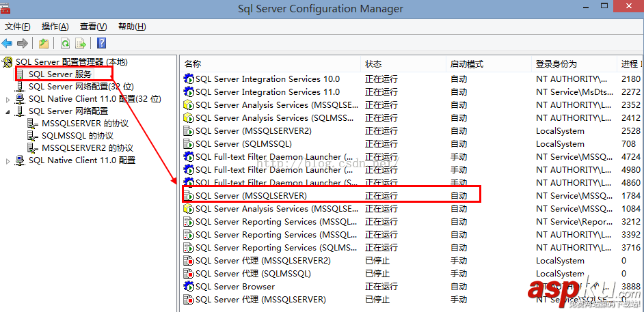Sort list by the 启动模式 column header
644x312 pixels.
click(466, 63)
